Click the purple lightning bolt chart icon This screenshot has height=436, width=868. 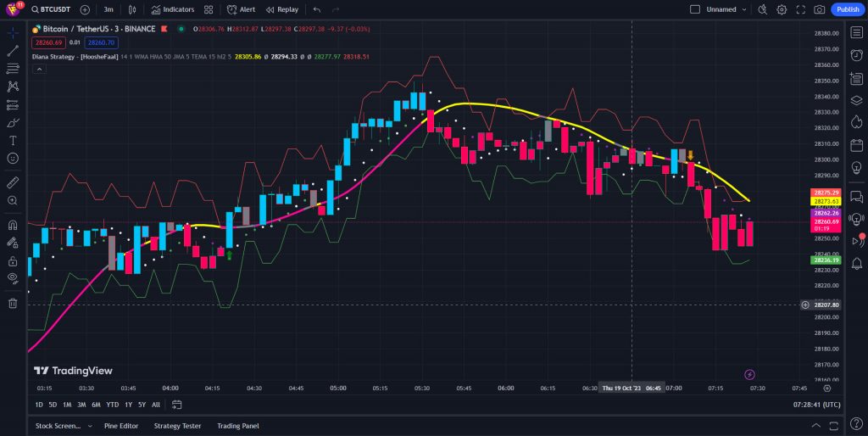click(750, 375)
